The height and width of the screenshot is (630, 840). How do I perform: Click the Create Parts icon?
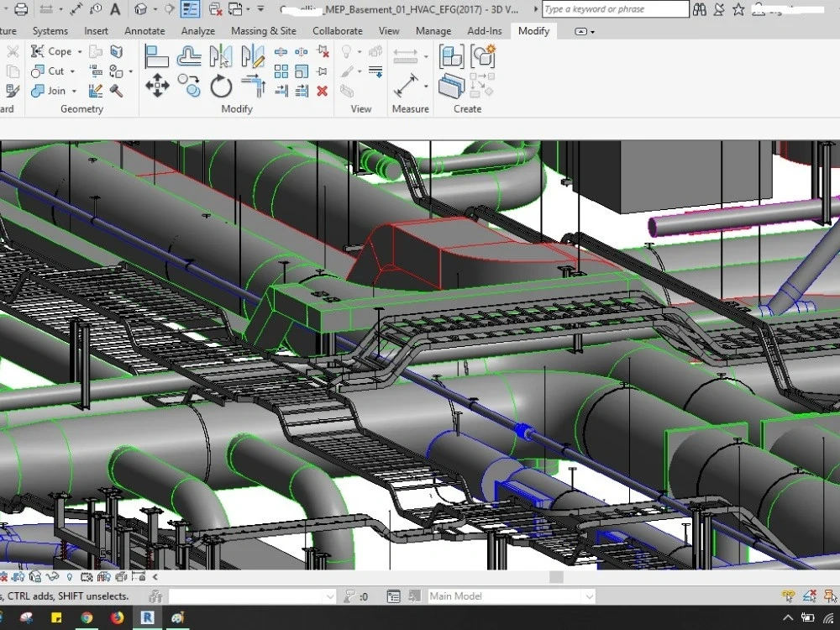coord(451,86)
